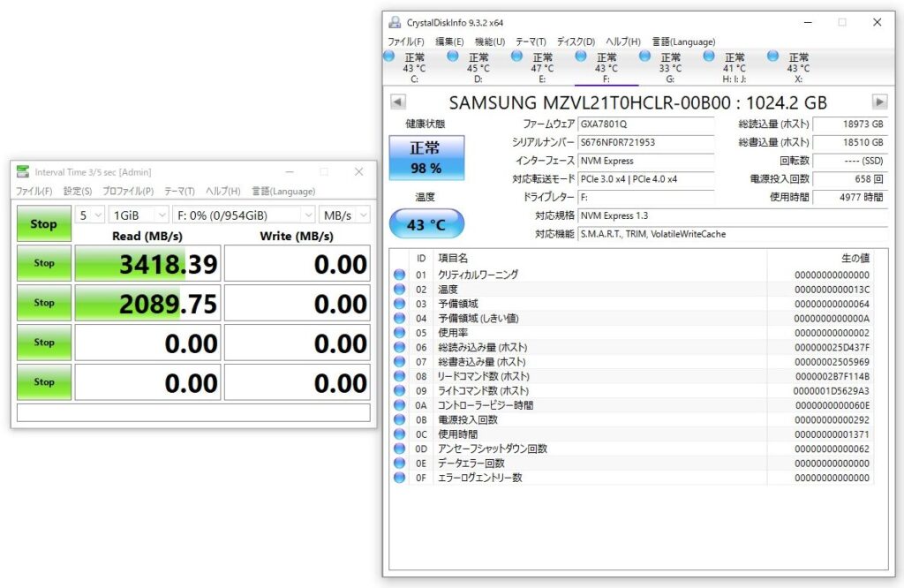
Task: Open ヘルプ(H) menu in CrystalDiskInfo
Action: click(622, 41)
